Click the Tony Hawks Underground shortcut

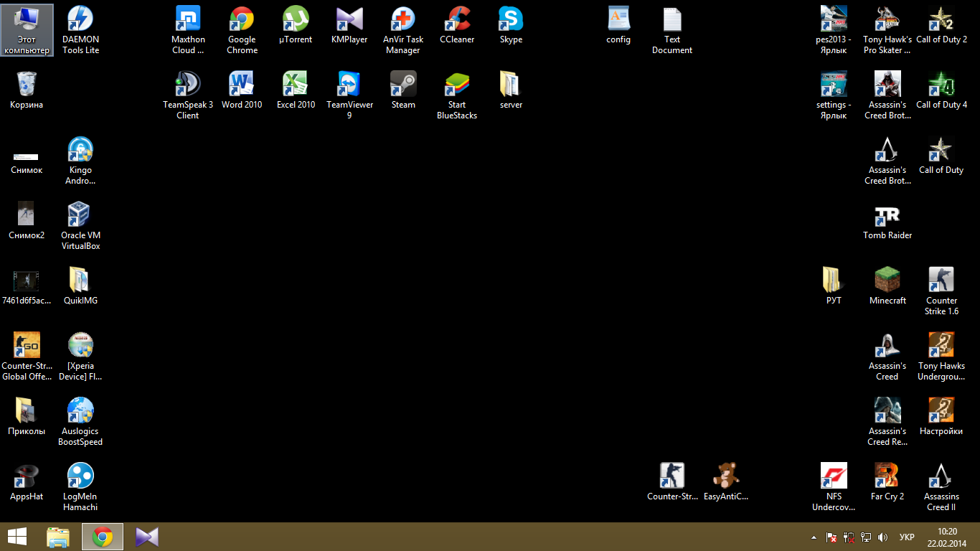coord(941,357)
